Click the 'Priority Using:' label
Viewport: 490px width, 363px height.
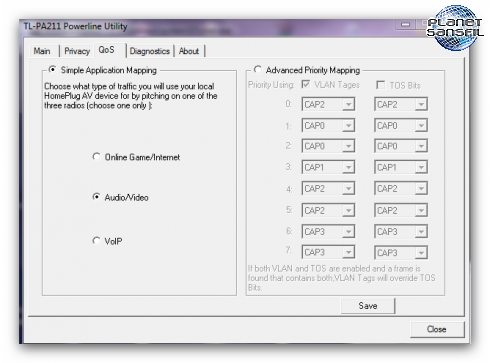pyautogui.click(x=271, y=85)
